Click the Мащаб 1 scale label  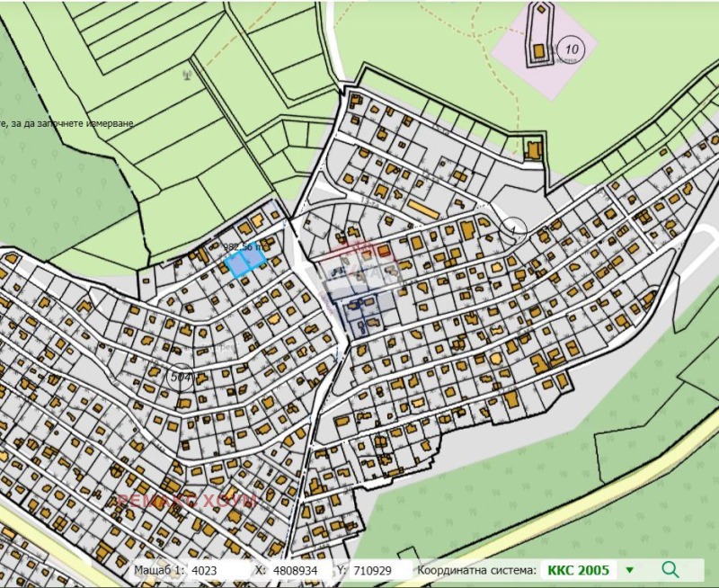tap(161, 570)
